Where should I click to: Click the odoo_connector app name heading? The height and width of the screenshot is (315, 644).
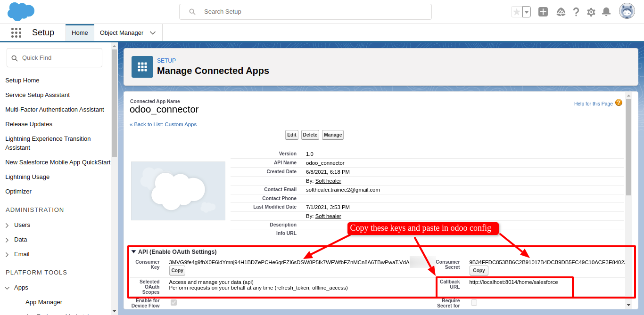164,109
